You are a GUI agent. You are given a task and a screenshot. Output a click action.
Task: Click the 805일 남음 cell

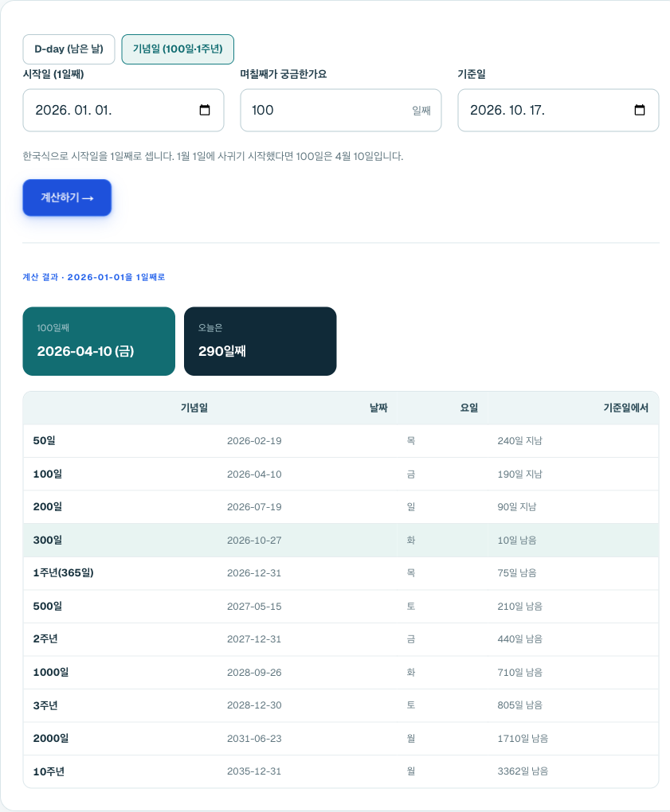point(519,705)
